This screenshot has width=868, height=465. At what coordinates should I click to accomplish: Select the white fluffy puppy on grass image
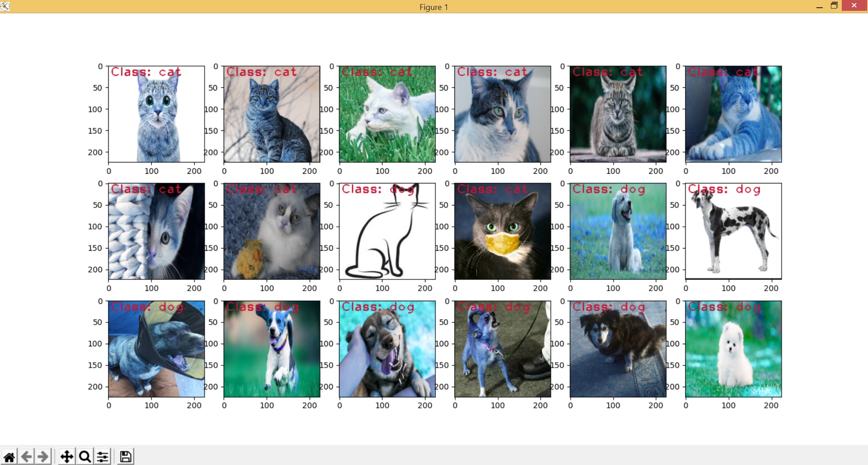(x=733, y=348)
